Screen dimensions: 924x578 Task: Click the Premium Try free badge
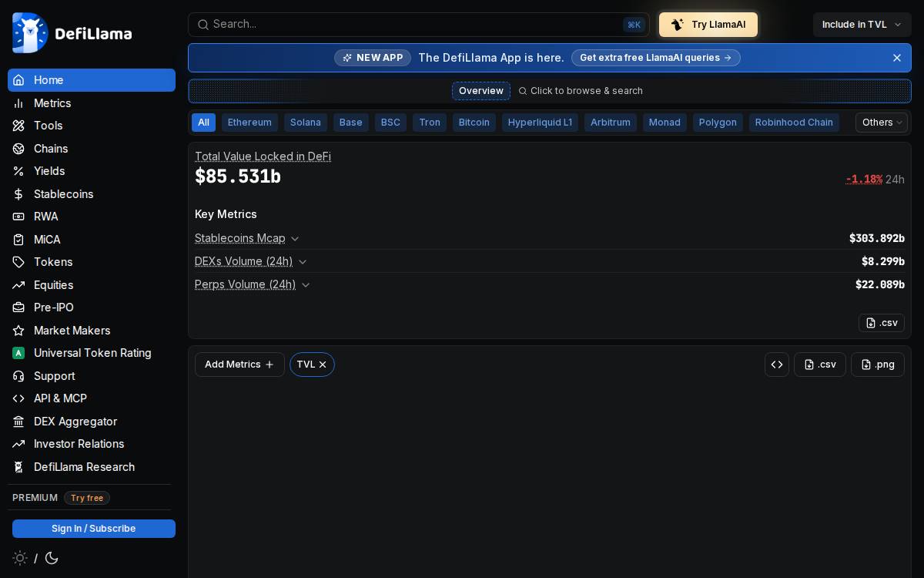tap(87, 498)
